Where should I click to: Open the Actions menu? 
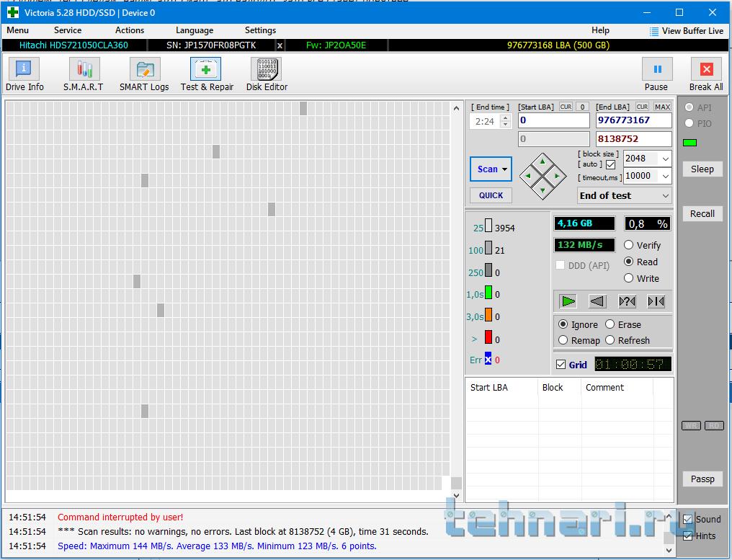[130, 30]
